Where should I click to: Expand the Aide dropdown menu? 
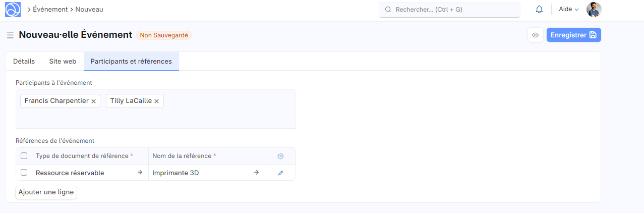tap(568, 10)
